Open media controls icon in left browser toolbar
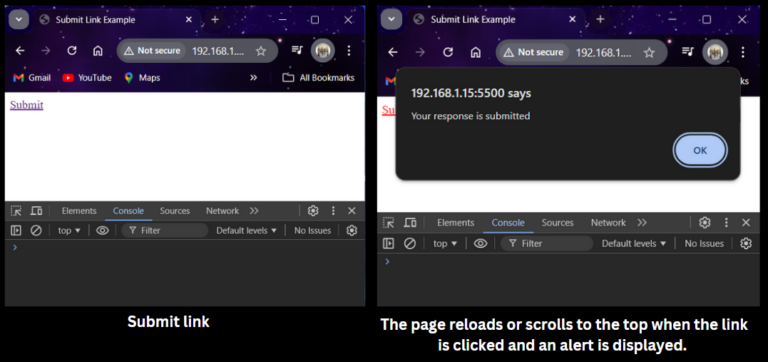 click(x=297, y=50)
